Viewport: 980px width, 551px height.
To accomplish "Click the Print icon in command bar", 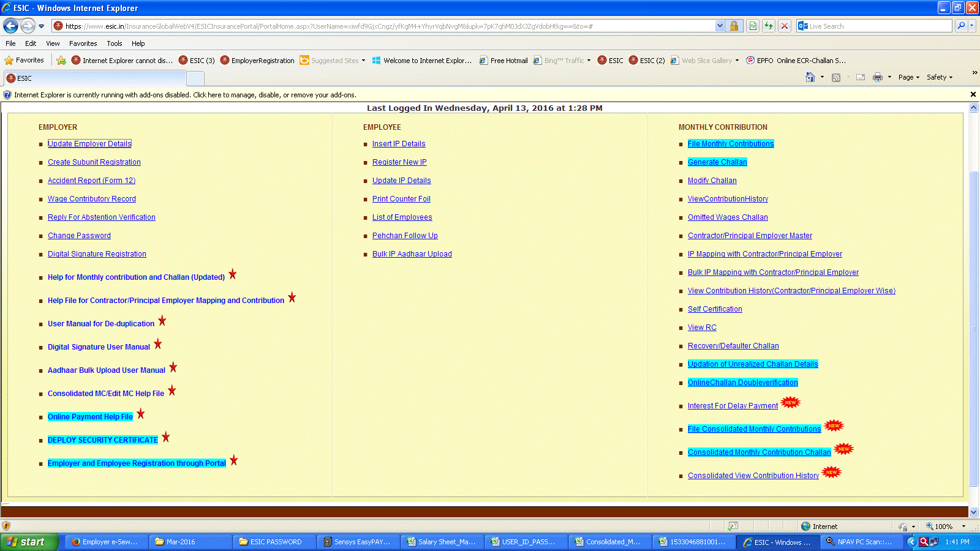I will coord(878,77).
